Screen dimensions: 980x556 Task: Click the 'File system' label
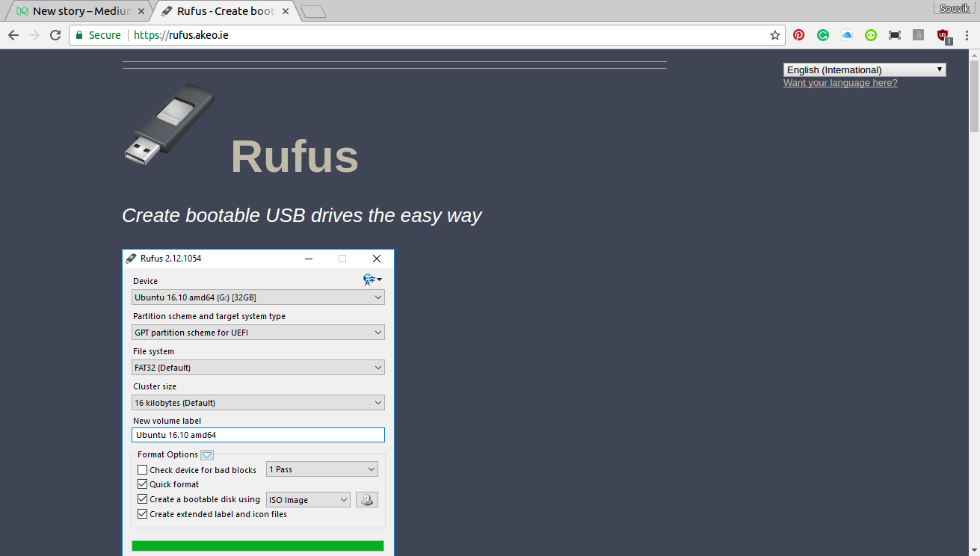153,351
